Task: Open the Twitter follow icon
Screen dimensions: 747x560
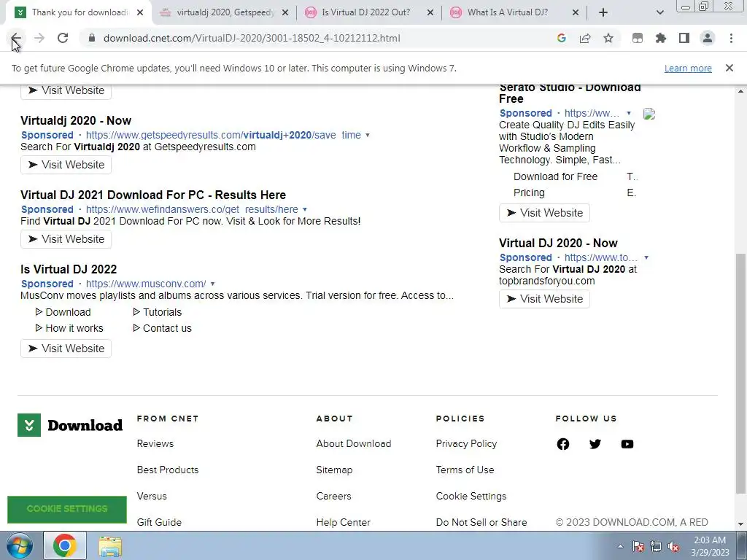Action: [x=595, y=444]
